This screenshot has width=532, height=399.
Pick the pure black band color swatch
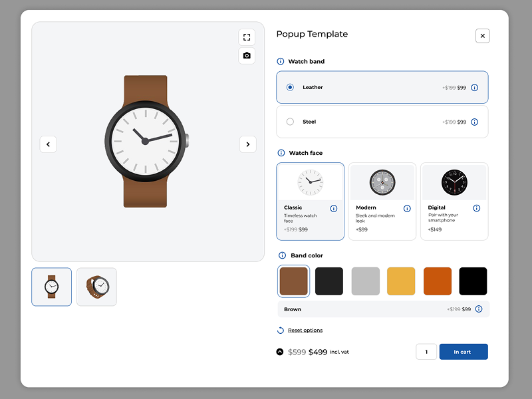pos(473,281)
